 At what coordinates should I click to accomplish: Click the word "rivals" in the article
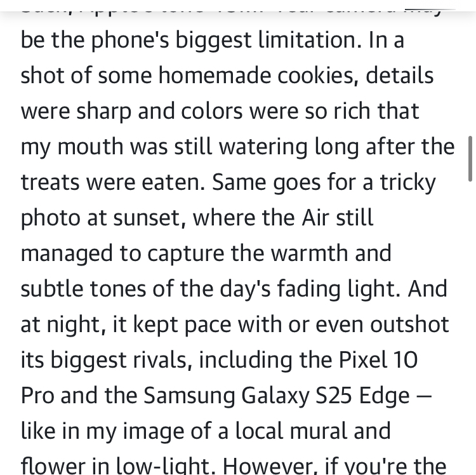tap(162, 361)
